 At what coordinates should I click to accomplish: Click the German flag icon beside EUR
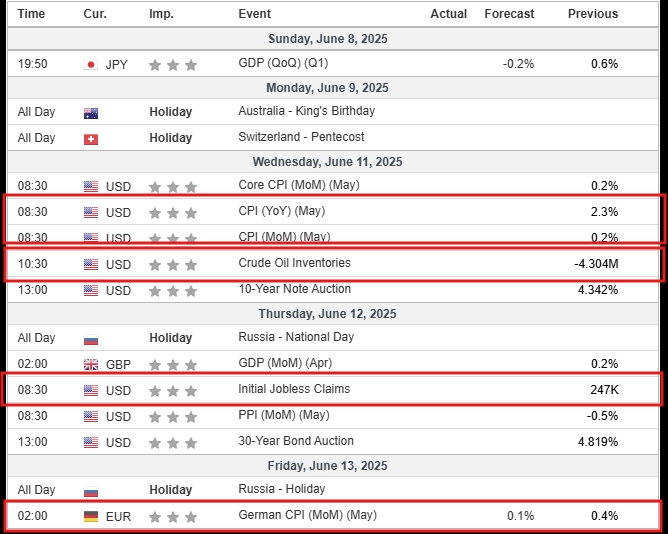(91, 516)
